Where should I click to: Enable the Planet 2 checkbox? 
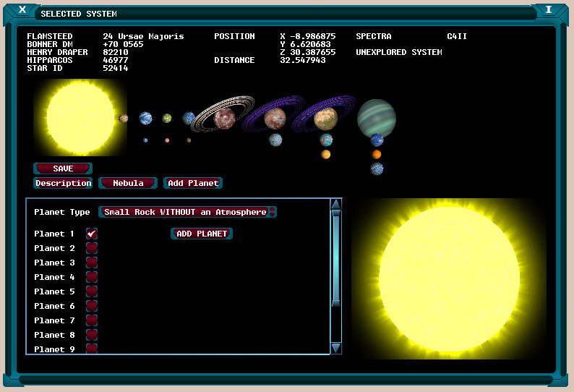pos(92,248)
